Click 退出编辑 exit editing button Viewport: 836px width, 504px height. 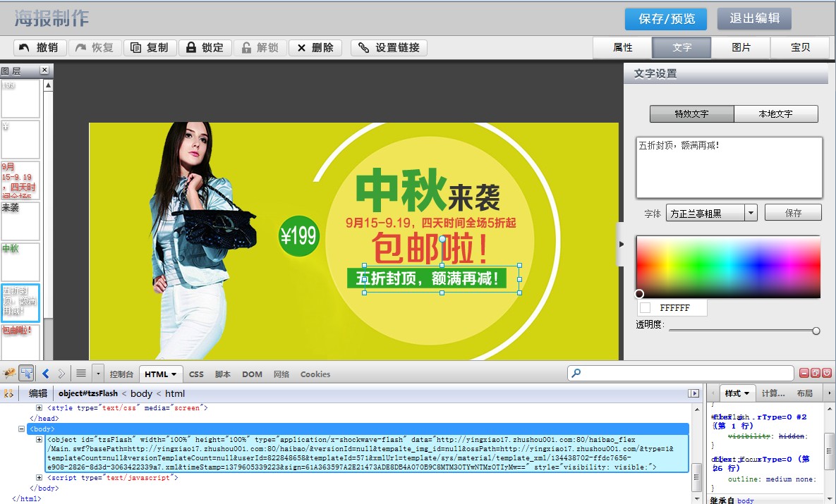tap(754, 18)
